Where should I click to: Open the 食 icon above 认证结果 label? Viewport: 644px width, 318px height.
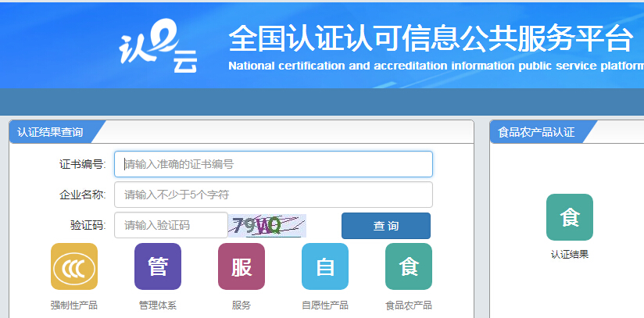click(x=570, y=217)
